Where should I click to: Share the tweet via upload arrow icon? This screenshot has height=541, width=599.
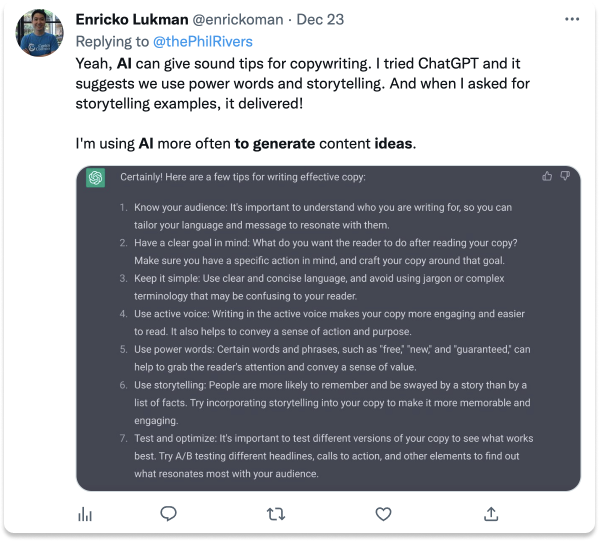491,514
